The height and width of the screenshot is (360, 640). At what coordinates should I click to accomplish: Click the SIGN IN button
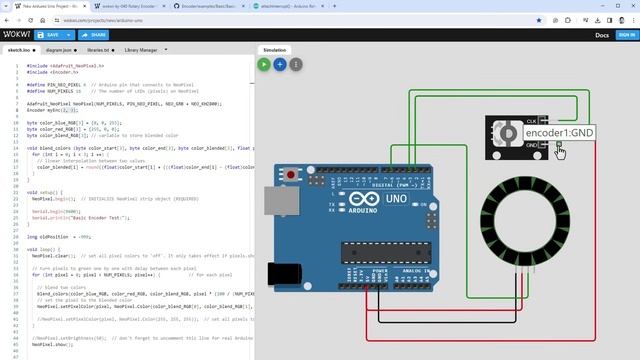(627, 35)
